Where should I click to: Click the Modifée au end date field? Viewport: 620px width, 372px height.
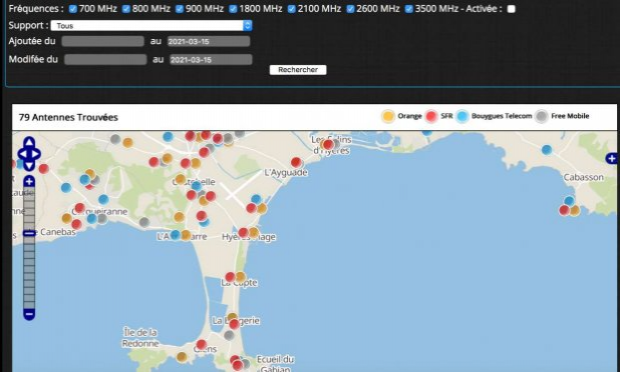pos(211,59)
